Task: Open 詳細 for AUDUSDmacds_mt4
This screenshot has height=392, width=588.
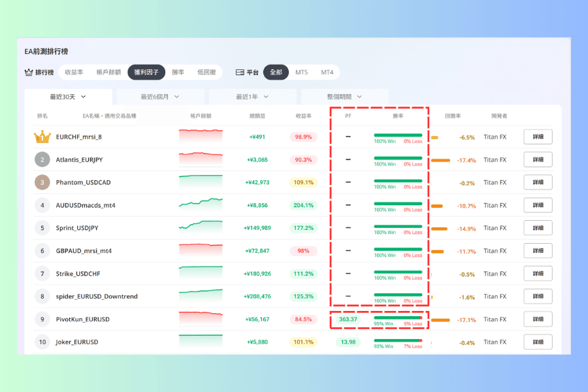Action: coord(538,205)
